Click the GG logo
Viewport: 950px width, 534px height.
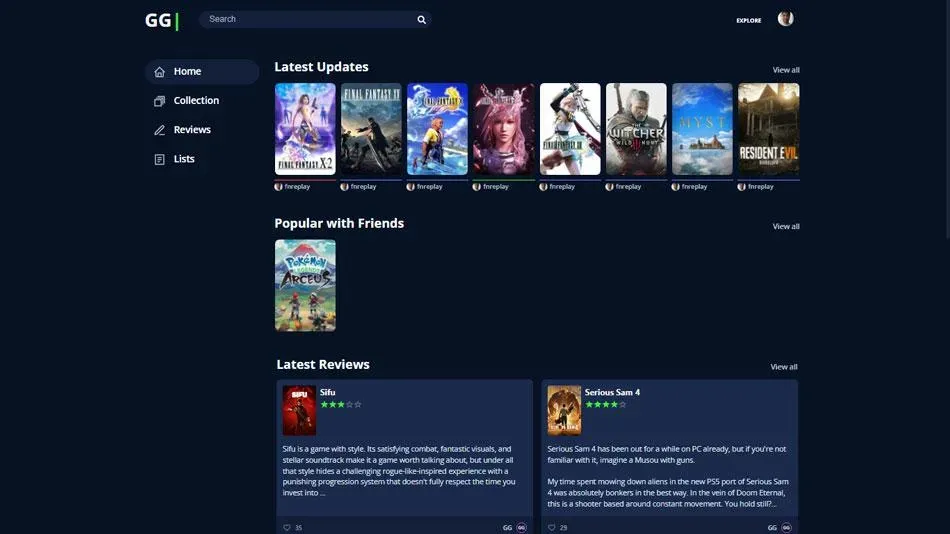[161, 21]
